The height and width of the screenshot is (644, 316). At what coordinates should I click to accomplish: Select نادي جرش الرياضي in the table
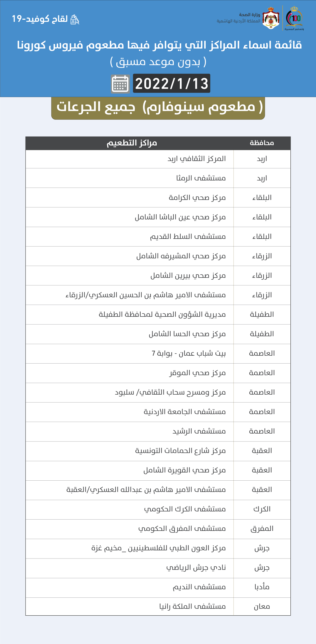196,568
